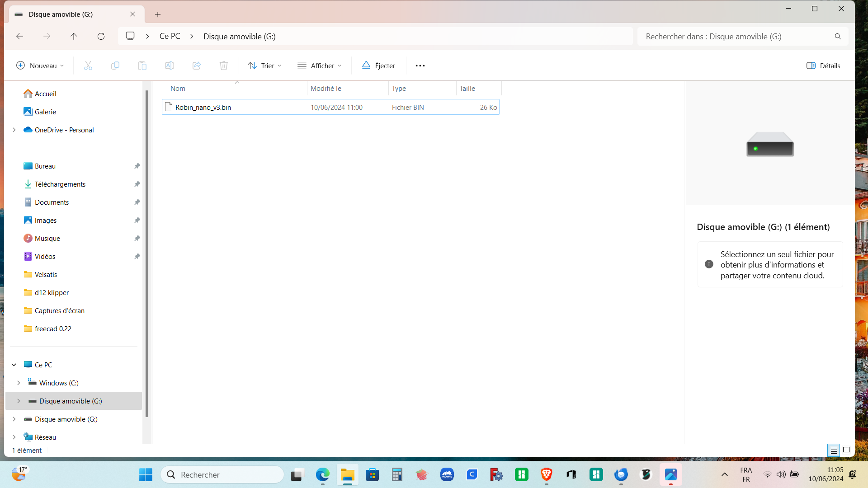
Task: Select the Robin_nano_v3.bin file
Action: pos(203,107)
